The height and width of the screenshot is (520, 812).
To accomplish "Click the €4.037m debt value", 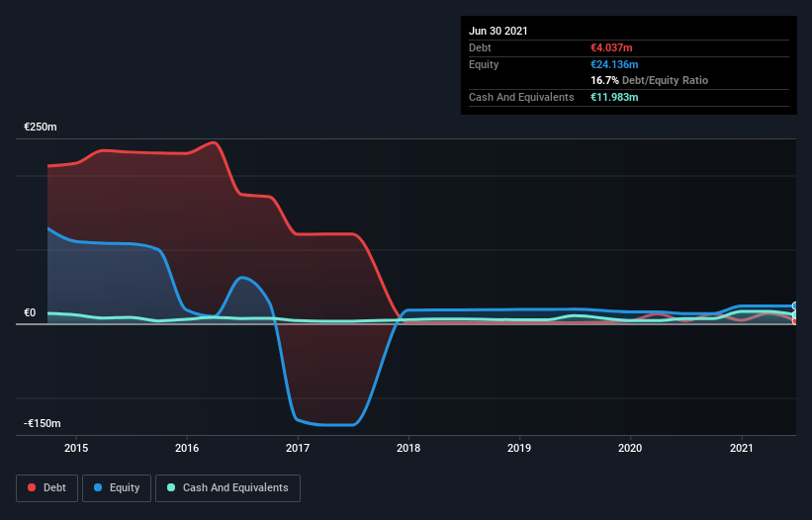I will coord(611,47).
